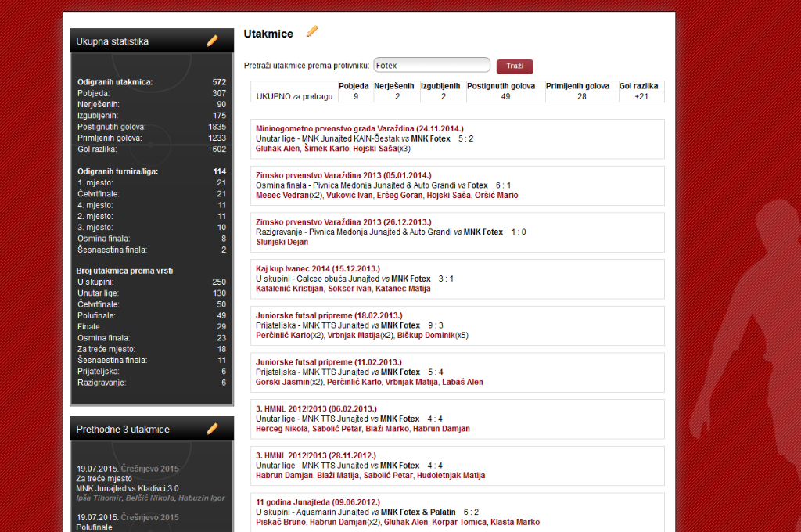Open 3. HMNL 2012/2013 (28.11.2012.) link
The image size is (801, 532).
point(316,455)
